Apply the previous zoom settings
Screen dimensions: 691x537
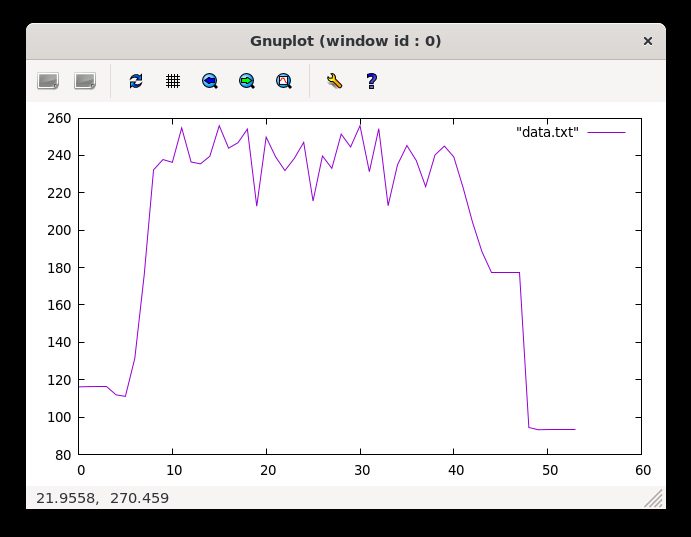click(x=210, y=81)
